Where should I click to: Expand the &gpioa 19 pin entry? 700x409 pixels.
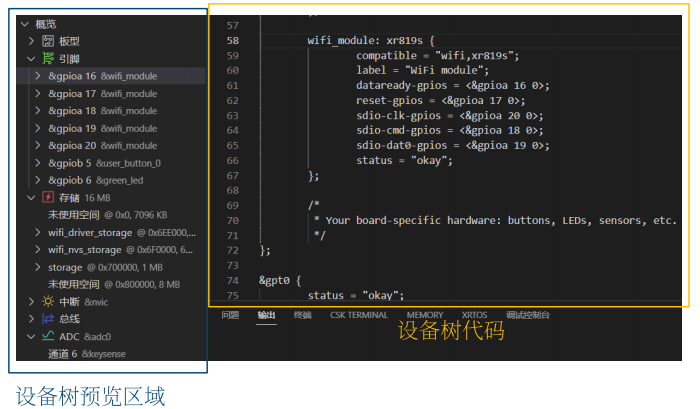38,128
